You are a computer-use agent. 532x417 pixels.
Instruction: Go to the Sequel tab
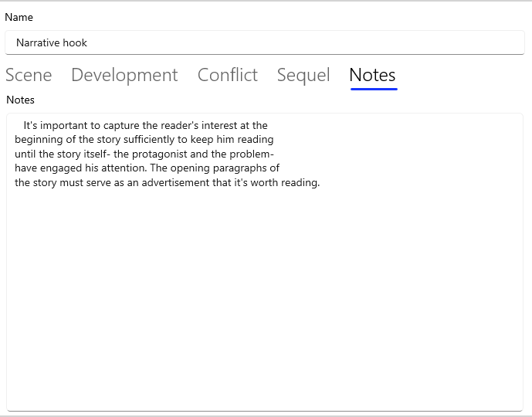pos(303,75)
